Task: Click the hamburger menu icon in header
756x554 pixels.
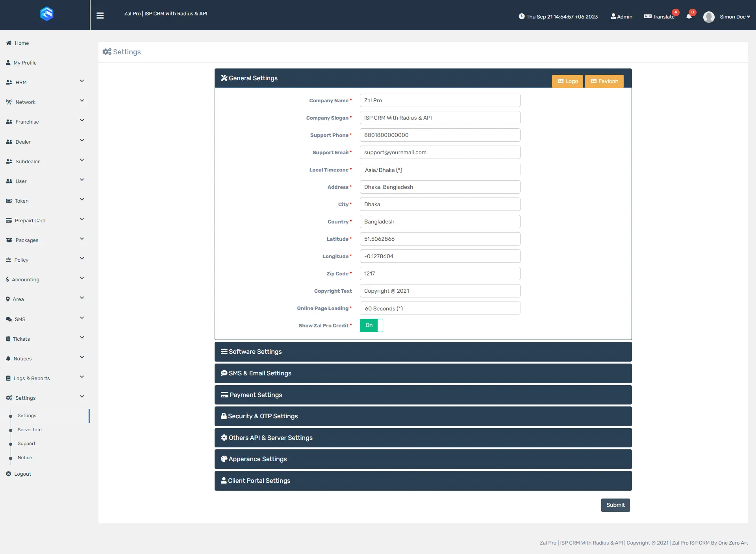Action: coord(100,15)
